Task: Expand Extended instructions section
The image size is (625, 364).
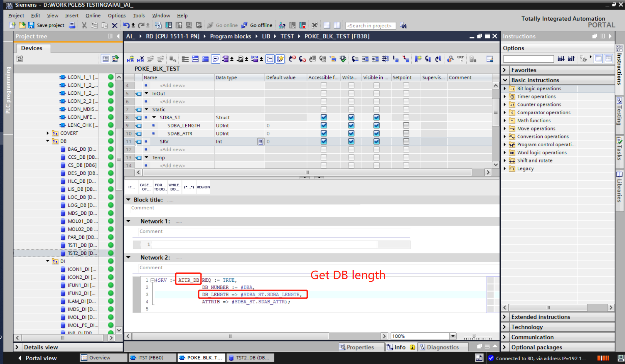Action: (x=505, y=317)
